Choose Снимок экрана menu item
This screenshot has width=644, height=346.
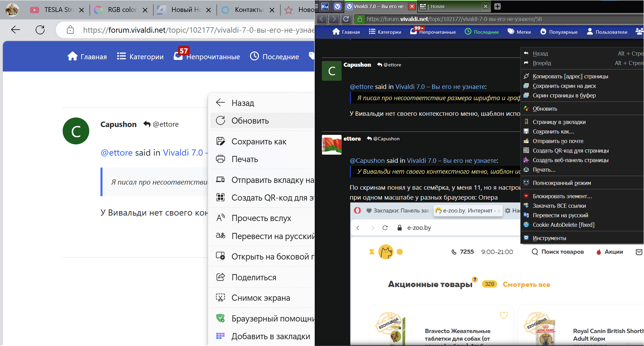pos(262,298)
